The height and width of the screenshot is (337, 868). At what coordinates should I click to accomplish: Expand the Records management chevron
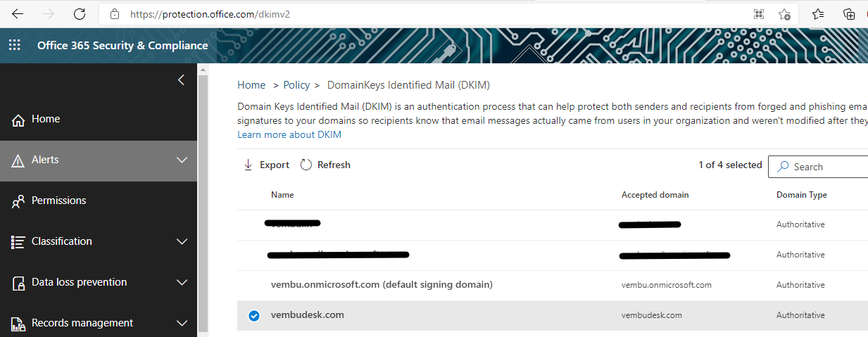[182, 324]
